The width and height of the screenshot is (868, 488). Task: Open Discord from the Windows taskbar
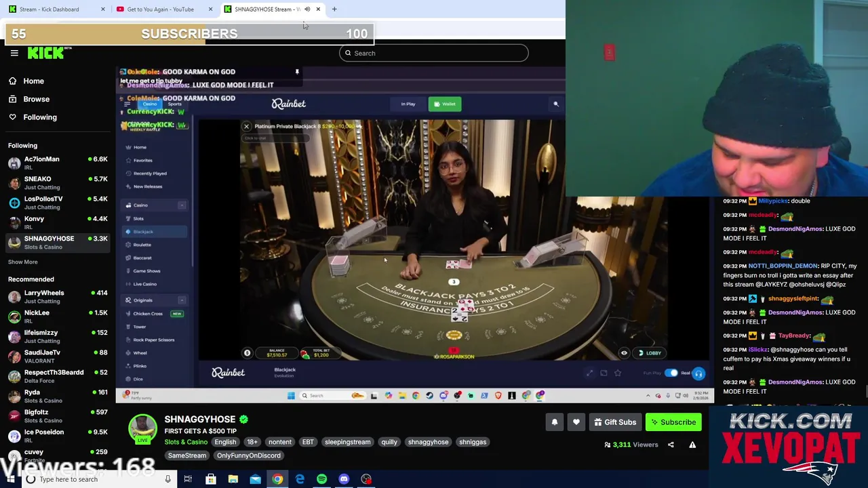344,479
